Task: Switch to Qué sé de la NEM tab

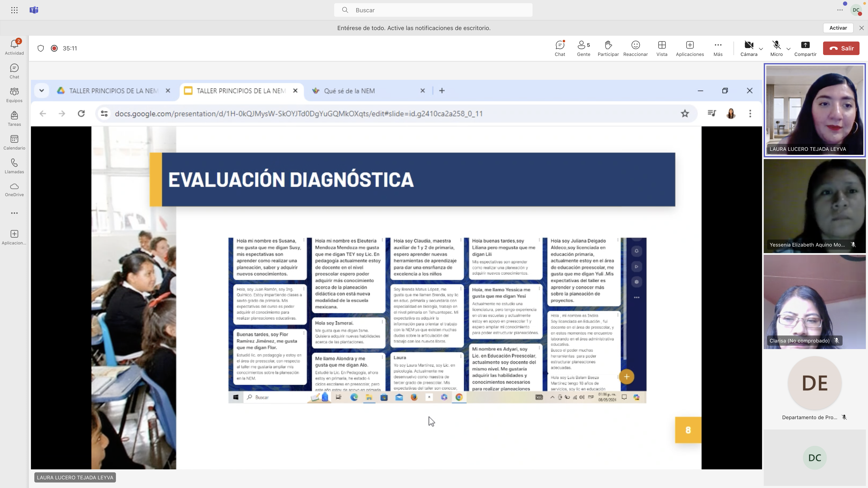Action: [x=349, y=91]
